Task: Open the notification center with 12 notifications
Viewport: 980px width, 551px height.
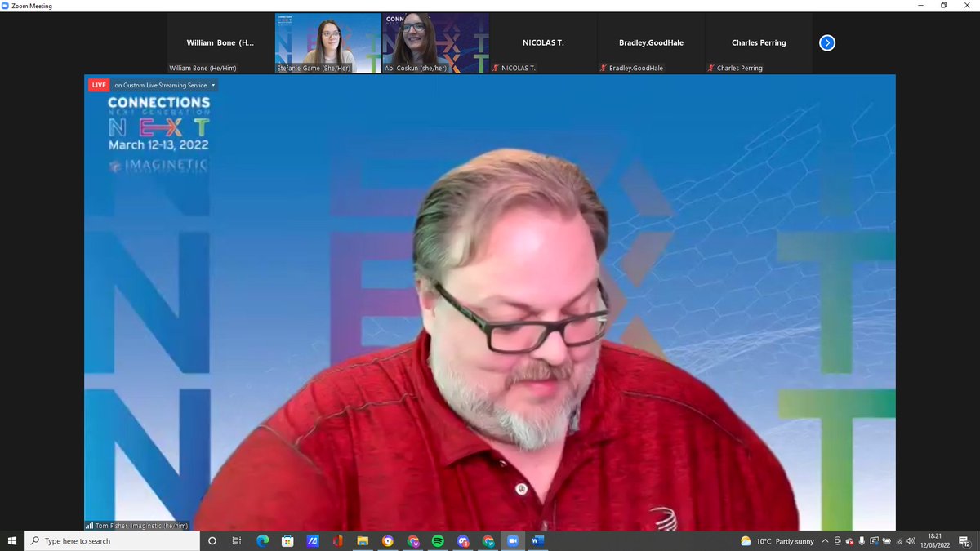Action: click(x=964, y=540)
